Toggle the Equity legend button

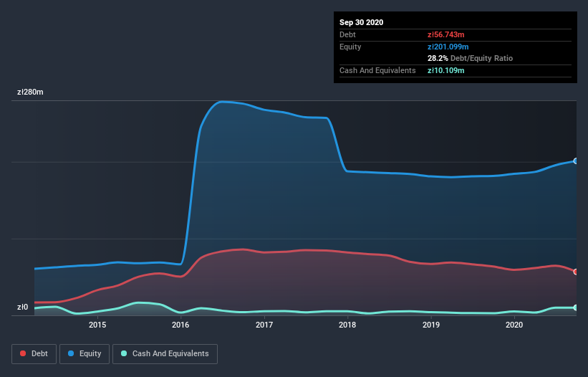click(x=85, y=354)
